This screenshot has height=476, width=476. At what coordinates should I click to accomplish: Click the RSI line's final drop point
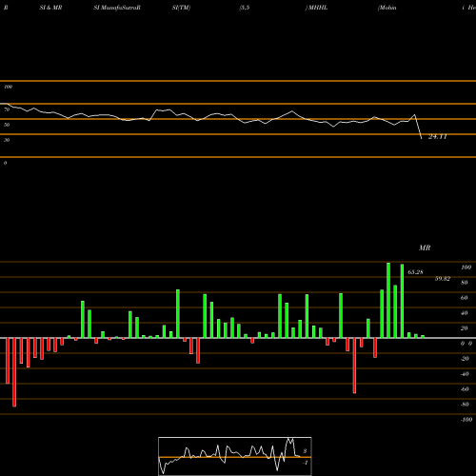[422, 139]
